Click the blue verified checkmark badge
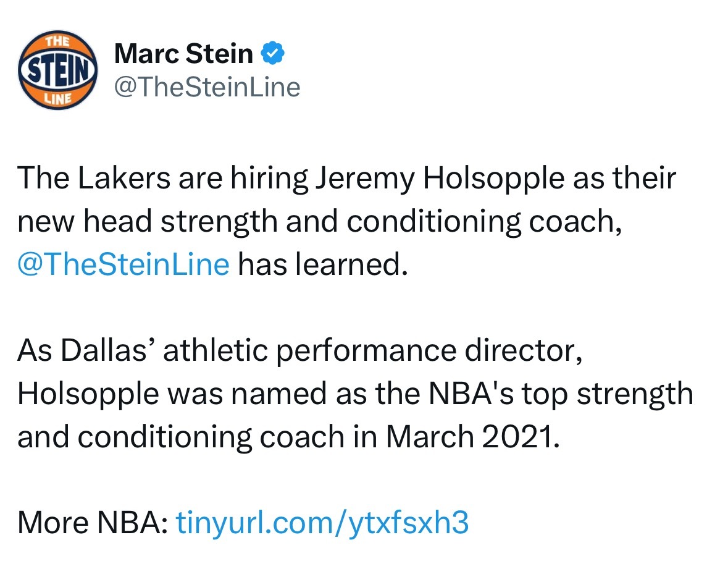This screenshot has height=561, width=728. coord(272,53)
